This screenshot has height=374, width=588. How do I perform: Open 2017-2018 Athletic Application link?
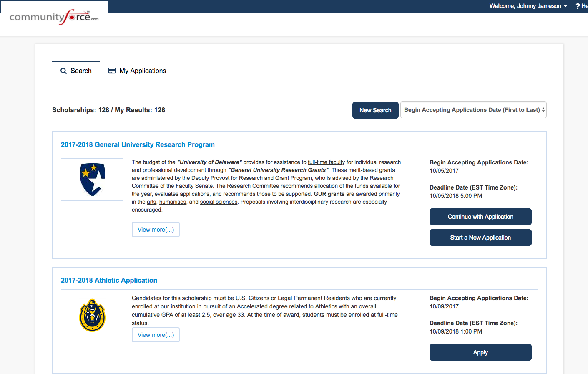109,280
